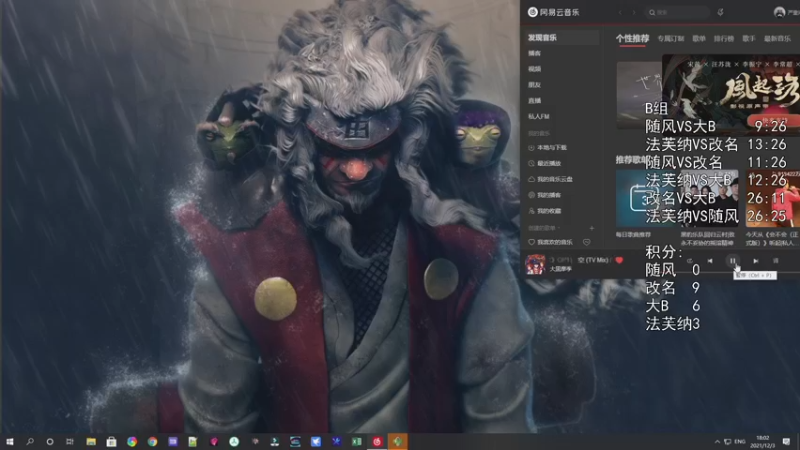Switch to the 专属定制 tab
This screenshot has width=800, height=450.
pos(670,38)
